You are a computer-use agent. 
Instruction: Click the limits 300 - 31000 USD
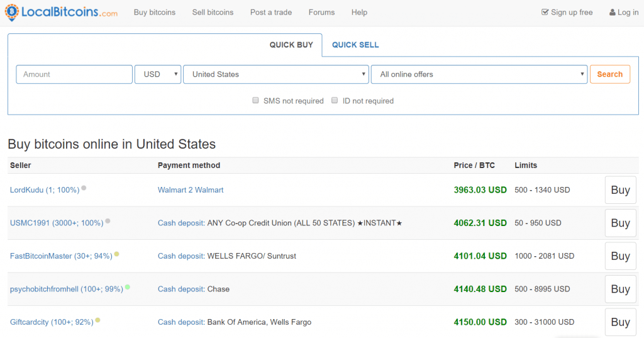pos(544,322)
